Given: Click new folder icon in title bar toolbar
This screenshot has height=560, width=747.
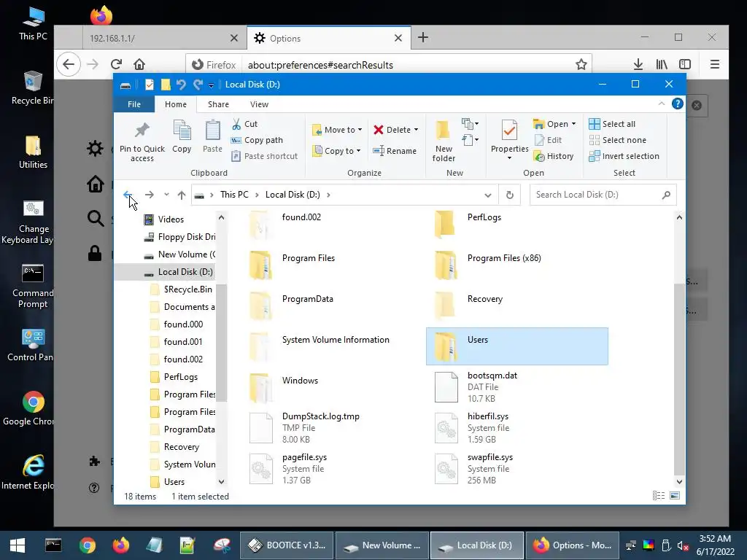Looking at the screenshot, I should click(166, 85).
